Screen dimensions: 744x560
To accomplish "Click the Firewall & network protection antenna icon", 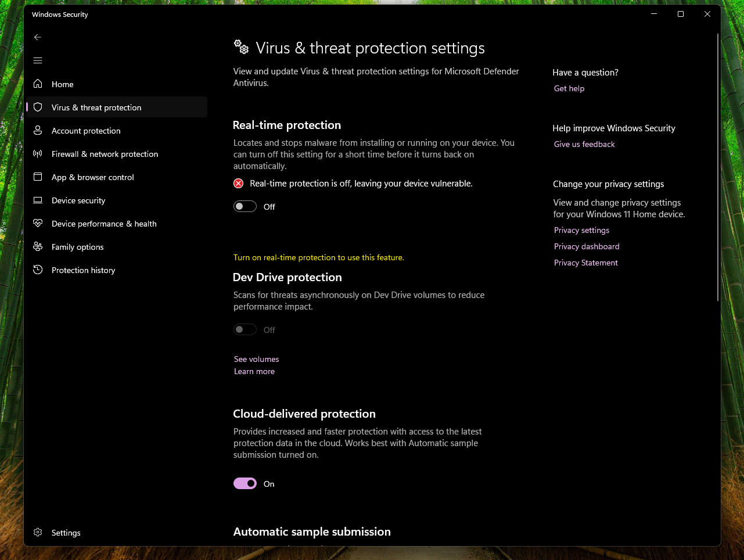I will click(38, 153).
